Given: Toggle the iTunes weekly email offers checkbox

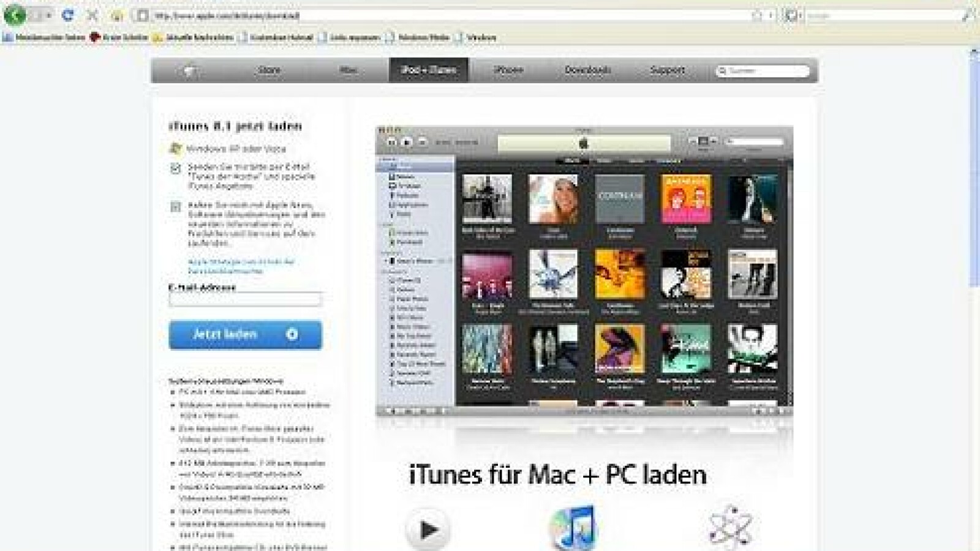Looking at the screenshot, I should click(176, 168).
